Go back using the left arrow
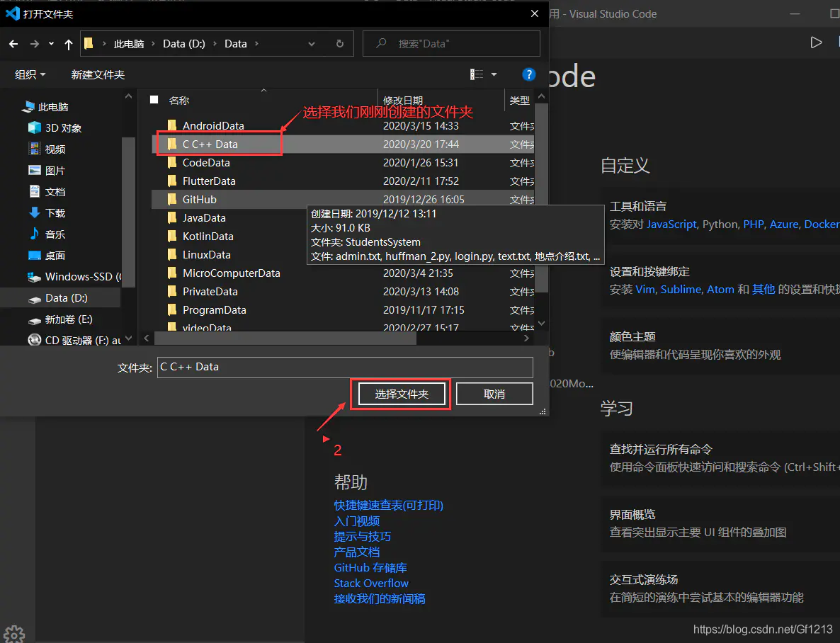Screen dimensions: 840x643 pos(13,44)
